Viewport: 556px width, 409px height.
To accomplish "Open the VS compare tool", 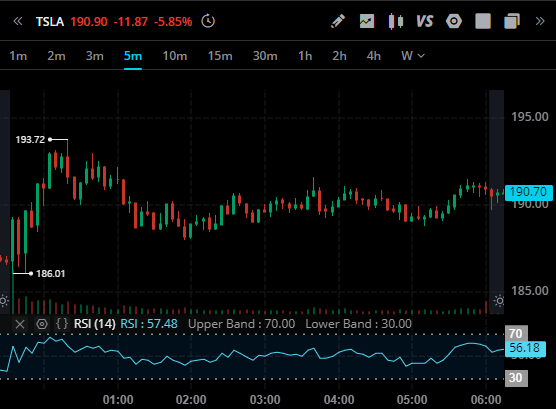I will click(x=425, y=21).
